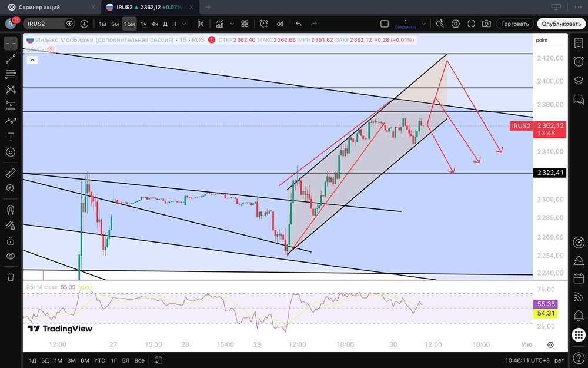The width and height of the screenshot is (588, 368).
Task: Toggle lock all drawings
Action: tap(11, 240)
